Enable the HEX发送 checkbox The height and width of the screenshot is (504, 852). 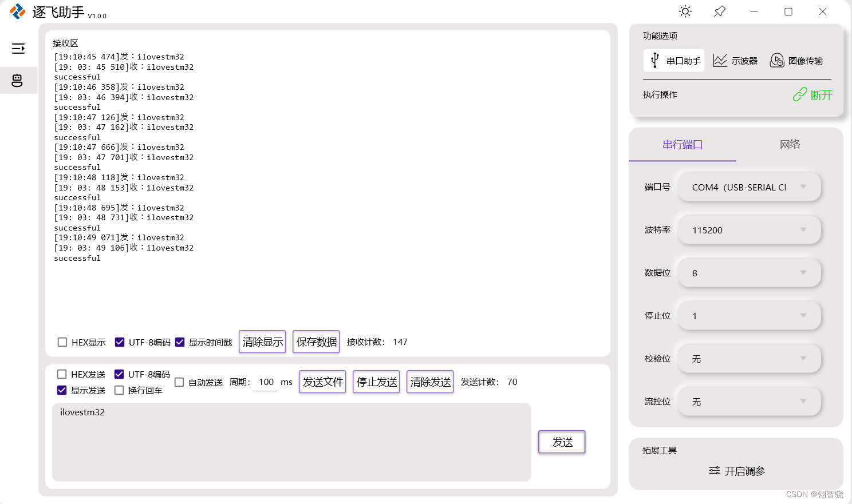(x=62, y=374)
